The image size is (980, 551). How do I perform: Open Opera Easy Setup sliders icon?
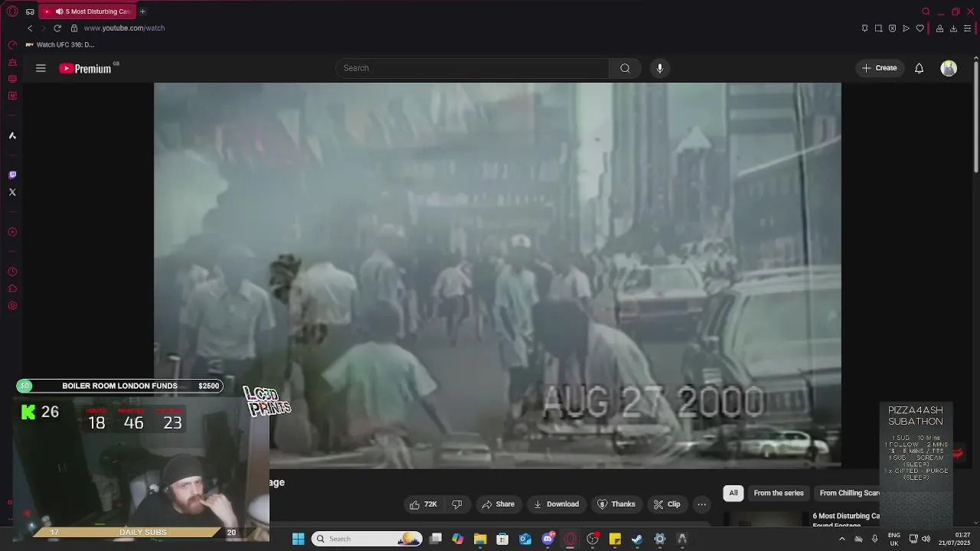point(968,28)
